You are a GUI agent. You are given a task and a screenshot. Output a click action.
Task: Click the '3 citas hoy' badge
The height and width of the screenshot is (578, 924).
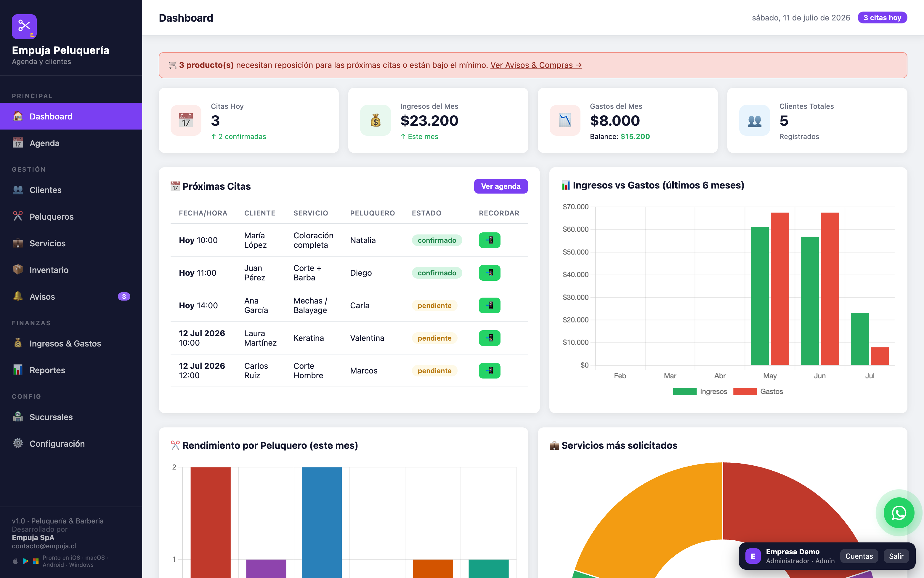point(882,17)
